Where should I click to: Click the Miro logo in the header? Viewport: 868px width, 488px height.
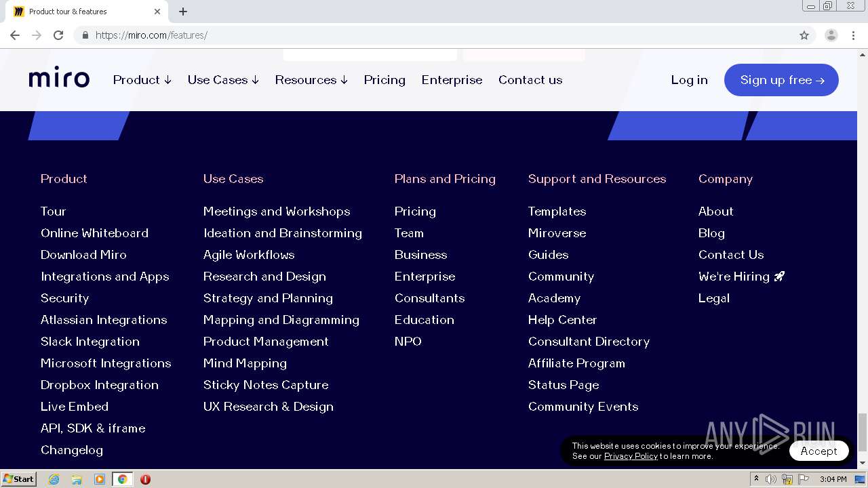pyautogui.click(x=59, y=79)
